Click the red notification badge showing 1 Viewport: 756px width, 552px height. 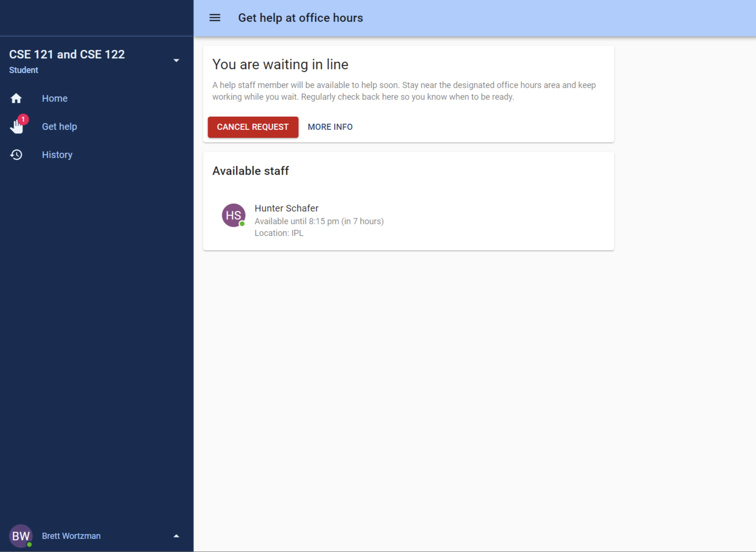pos(23,119)
